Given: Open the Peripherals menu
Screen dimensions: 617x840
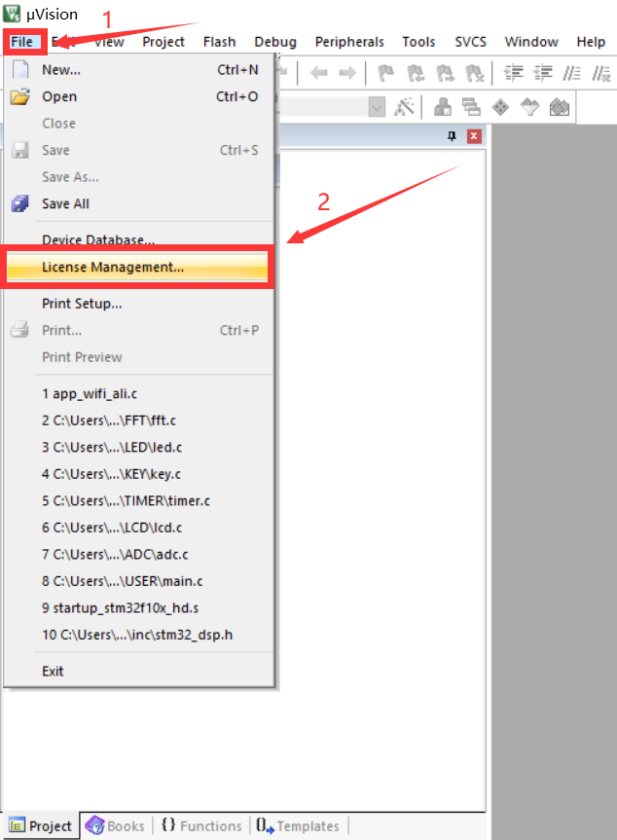Looking at the screenshot, I should click(x=349, y=42).
